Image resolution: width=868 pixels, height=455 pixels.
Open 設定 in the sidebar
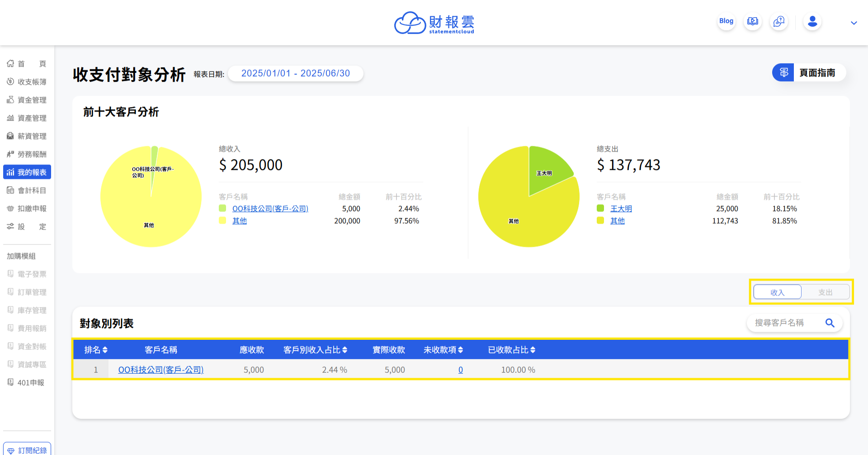pos(27,226)
